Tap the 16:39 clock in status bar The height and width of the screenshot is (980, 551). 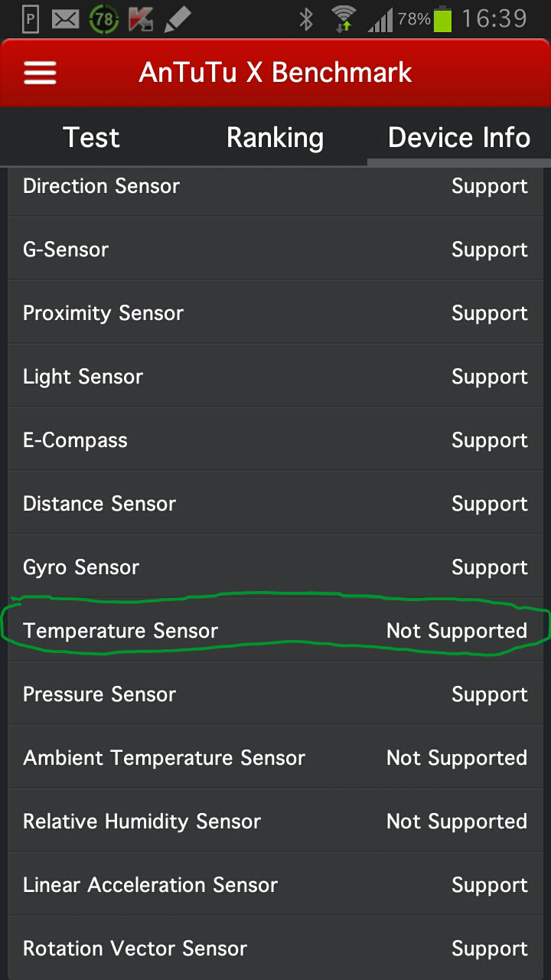494,19
